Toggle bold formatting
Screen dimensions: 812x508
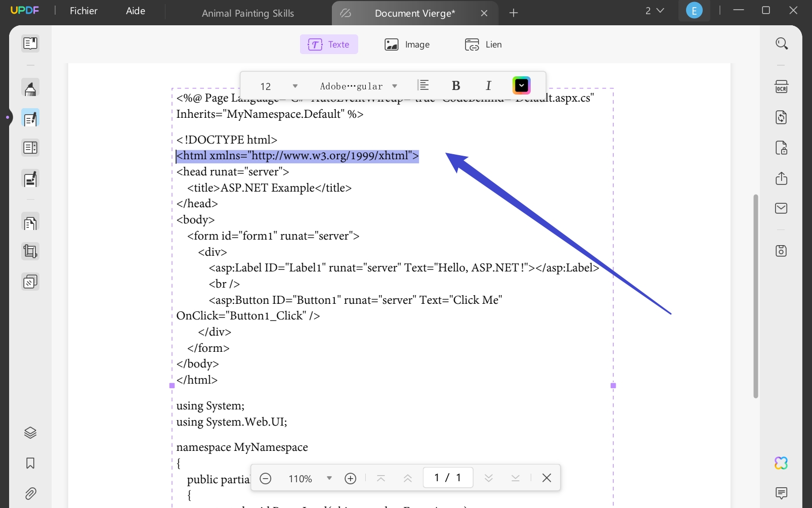456,86
